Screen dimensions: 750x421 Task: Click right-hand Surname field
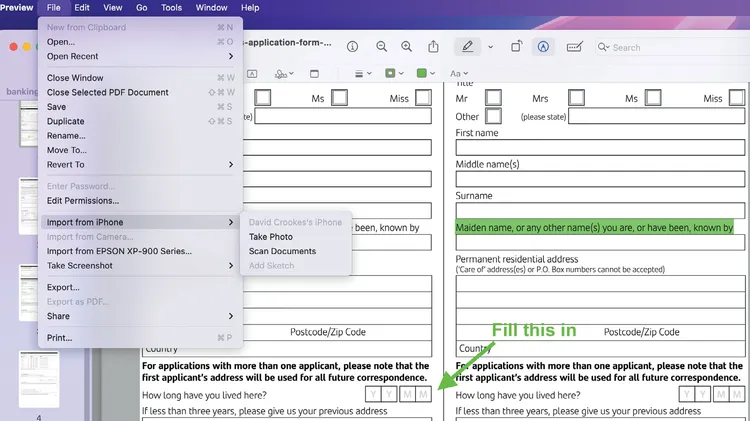point(600,210)
